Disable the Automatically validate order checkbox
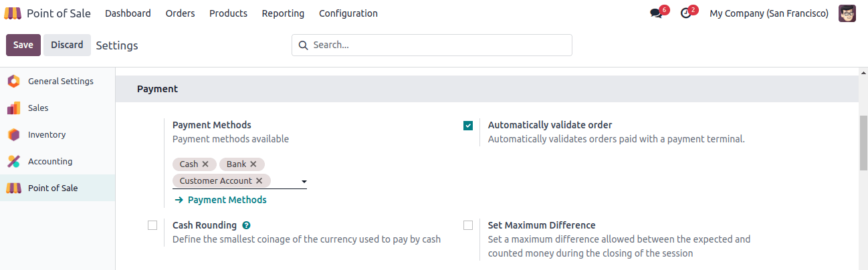The height and width of the screenshot is (270, 868). pyautogui.click(x=468, y=125)
